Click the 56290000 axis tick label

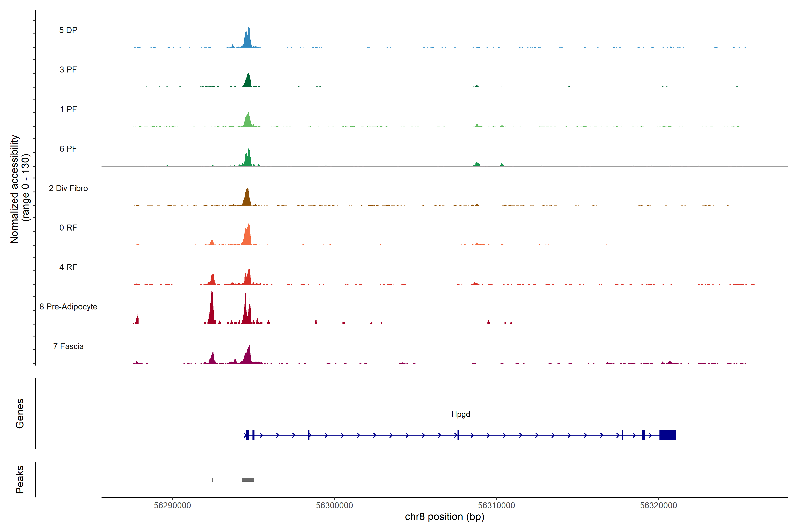(x=172, y=506)
